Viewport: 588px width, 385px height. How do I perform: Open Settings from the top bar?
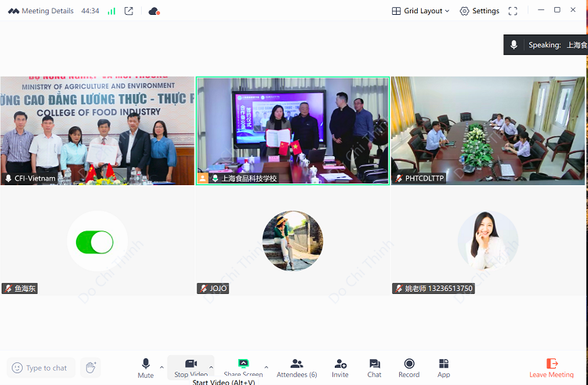click(x=479, y=11)
